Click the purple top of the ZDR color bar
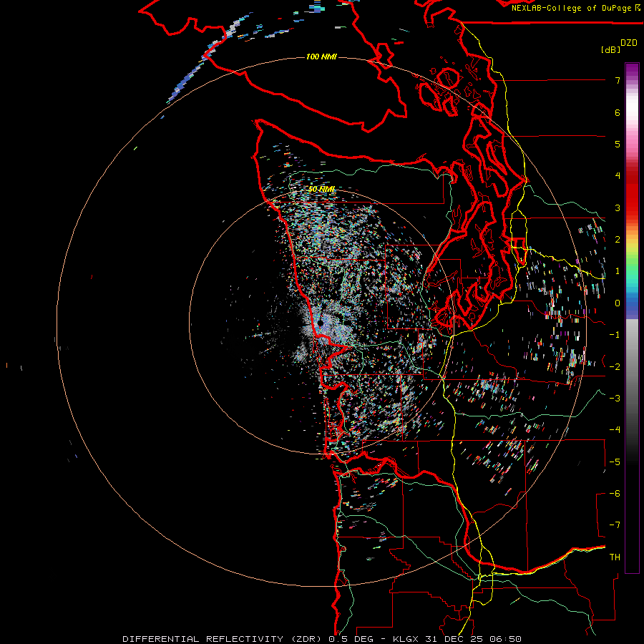Image resolution: width=644 pixels, height=644 pixels. click(632, 70)
